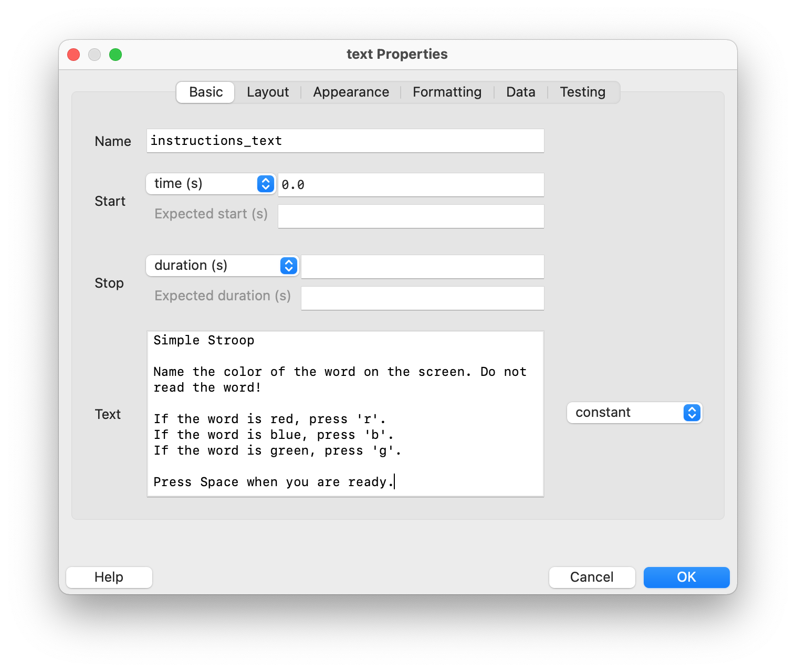
Task: Open the Testing tab
Action: coord(582,92)
